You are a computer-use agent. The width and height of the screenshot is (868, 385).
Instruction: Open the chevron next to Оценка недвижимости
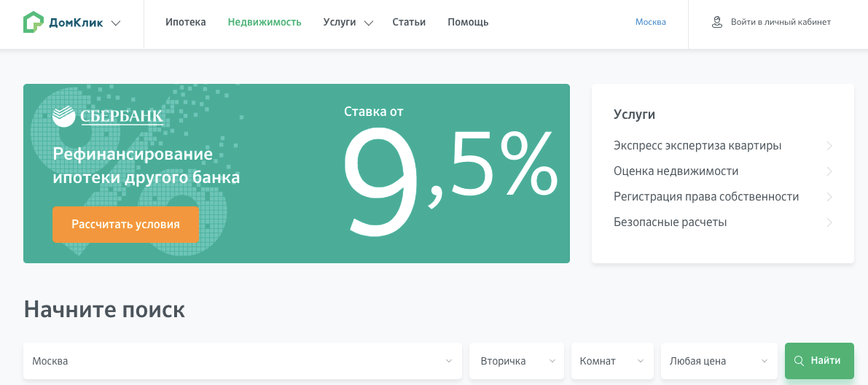(829, 171)
